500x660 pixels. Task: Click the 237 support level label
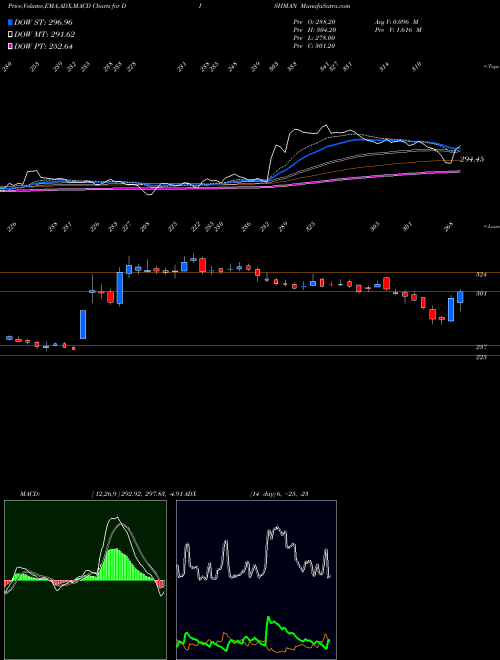[x=481, y=347]
